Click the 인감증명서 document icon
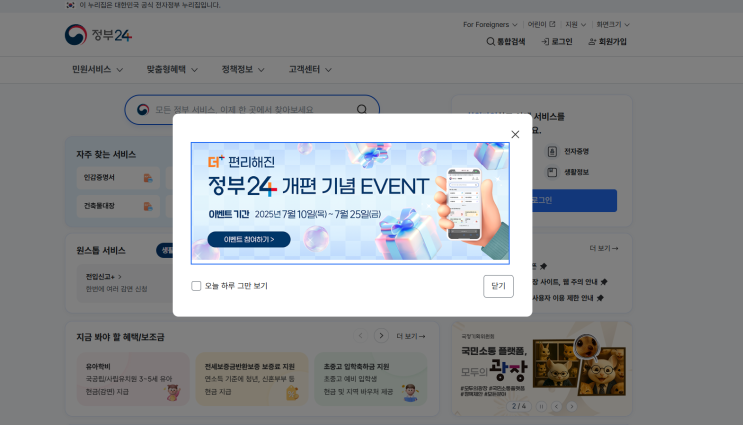743x425 pixels. point(148,178)
